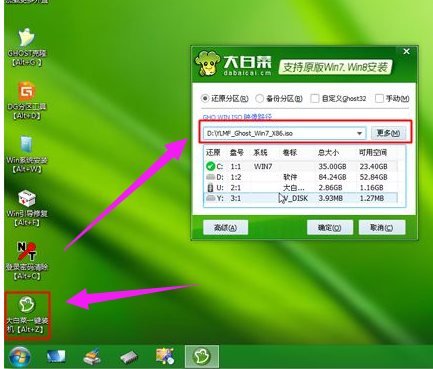
Task: Open the Windows Start orb
Action: (x=20, y=357)
